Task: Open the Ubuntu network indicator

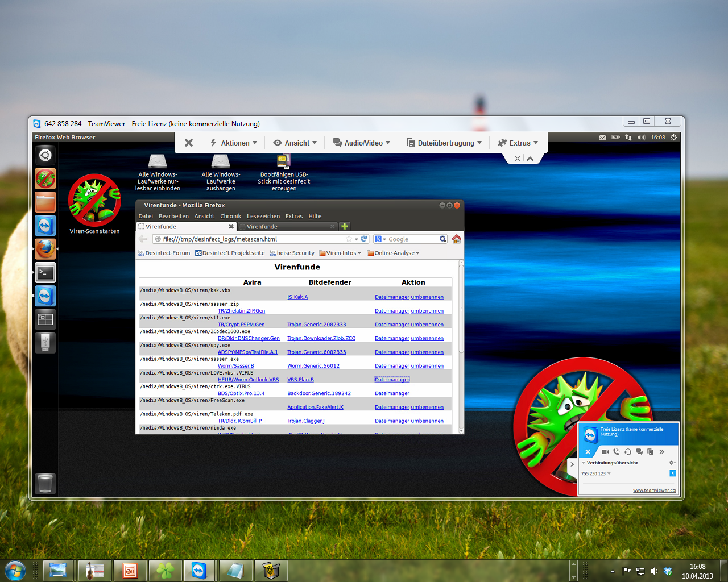Action: (x=628, y=138)
